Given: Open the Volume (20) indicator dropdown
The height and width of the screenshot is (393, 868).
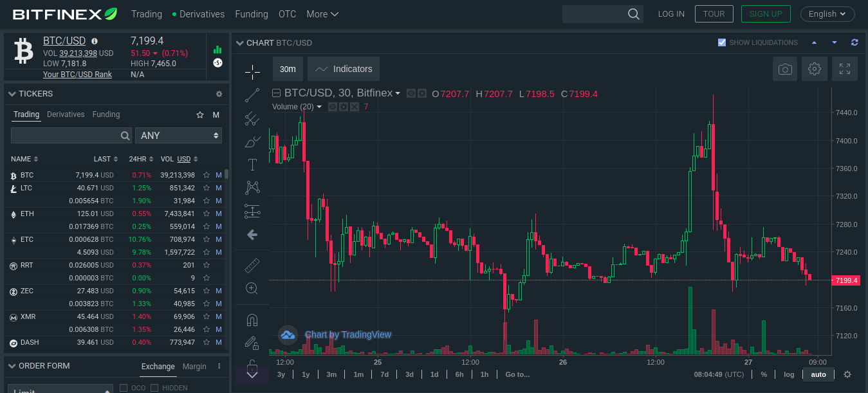Looking at the screenshot, I should (x=319, y=107).
